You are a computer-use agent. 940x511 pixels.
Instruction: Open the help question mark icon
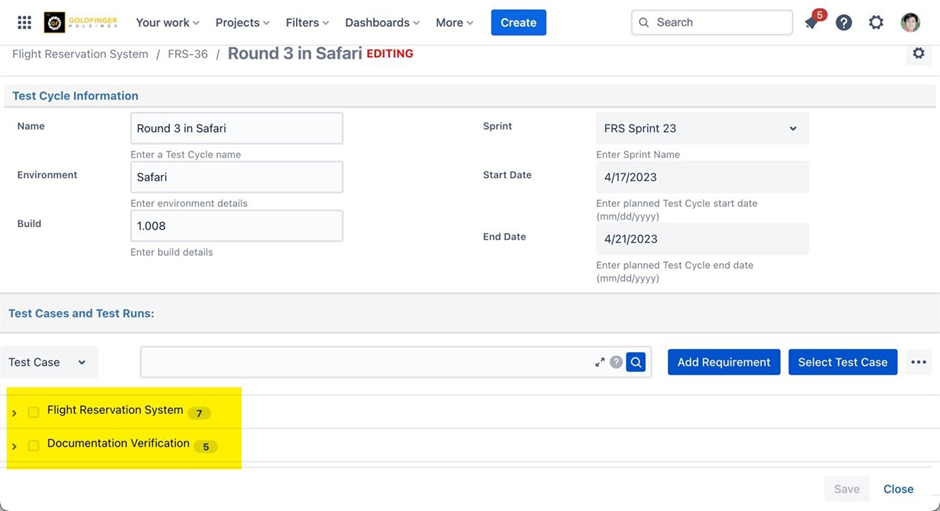844,22
